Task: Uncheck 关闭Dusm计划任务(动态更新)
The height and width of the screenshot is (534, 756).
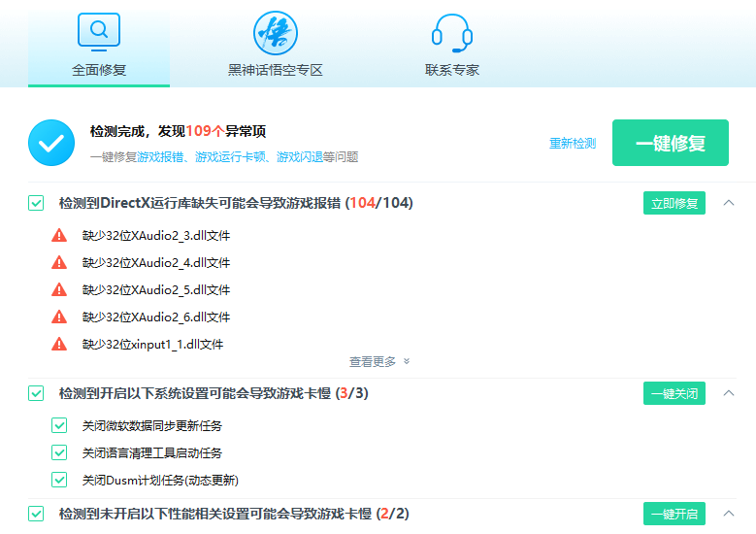Action: click(59, 480)
